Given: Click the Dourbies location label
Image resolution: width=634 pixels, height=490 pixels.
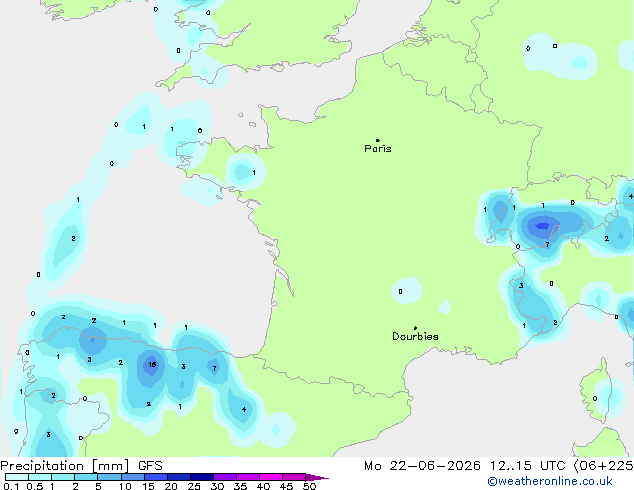Looking at the screenshot, I should [415, 336].
